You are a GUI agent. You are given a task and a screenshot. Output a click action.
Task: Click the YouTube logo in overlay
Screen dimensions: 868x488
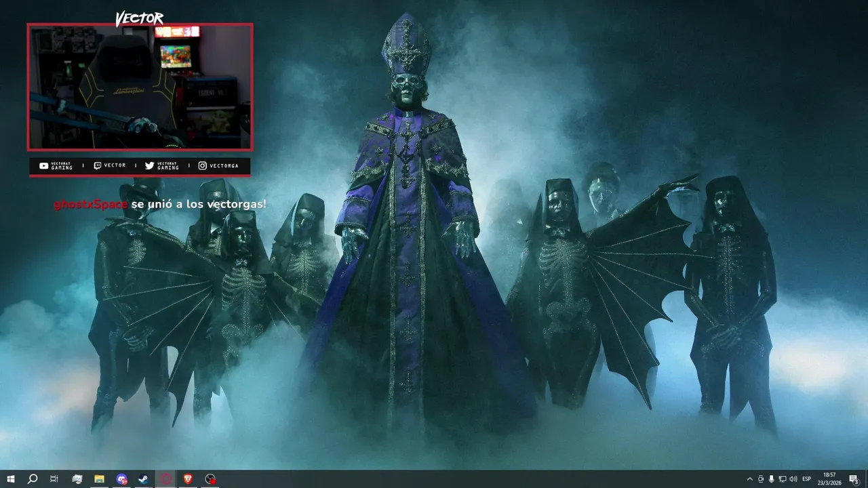coord(43,165)
